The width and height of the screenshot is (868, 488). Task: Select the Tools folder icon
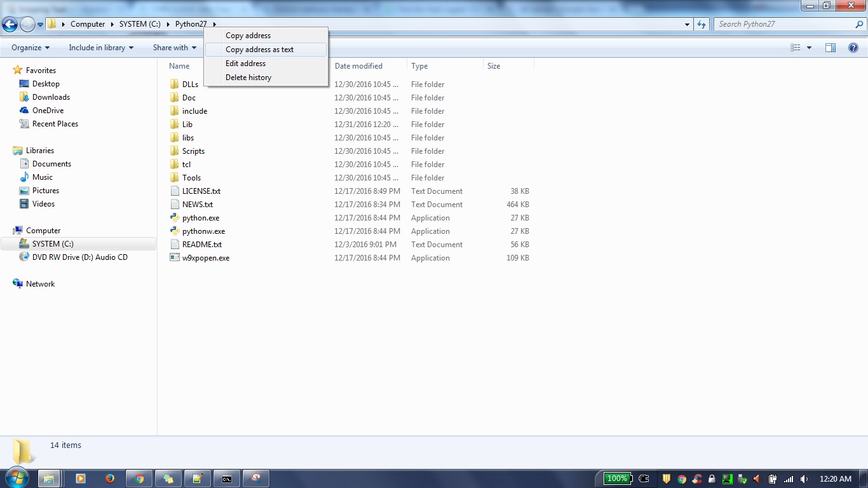point(175,178)
